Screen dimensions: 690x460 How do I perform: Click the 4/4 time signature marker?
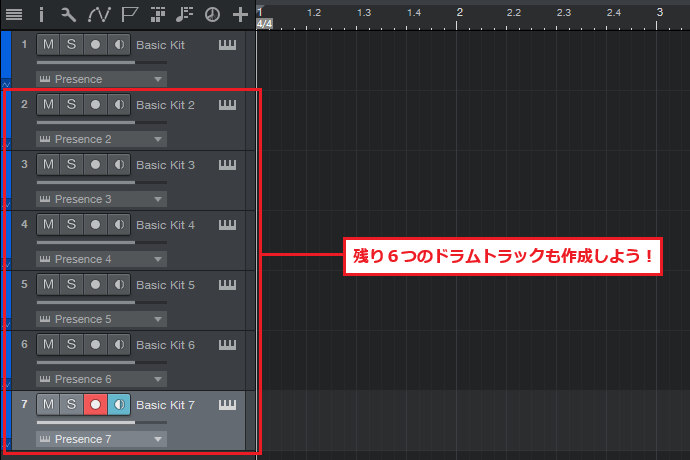click(264, 23)
